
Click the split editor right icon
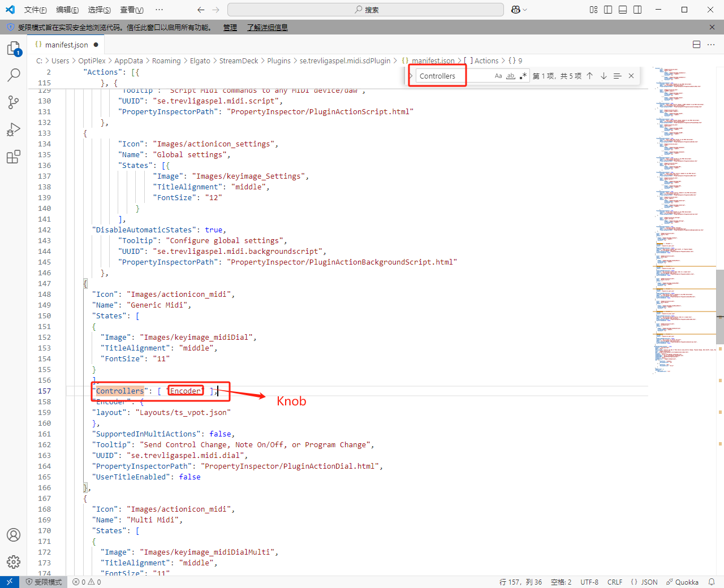[697, 45]
